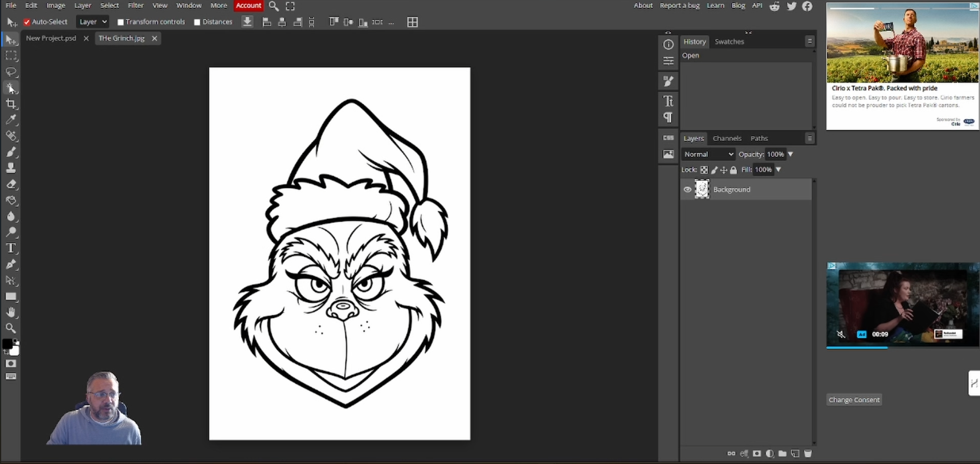Disable the Auto-Select checkbox

point(27,22)
